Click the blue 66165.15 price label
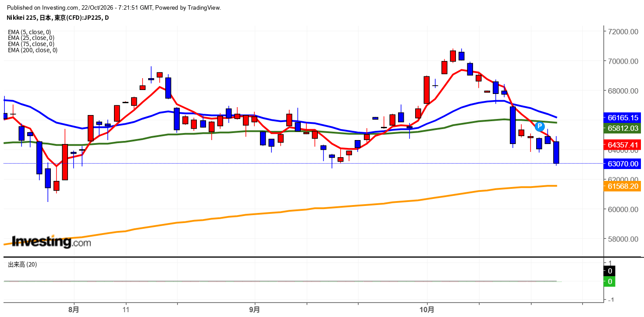The width and height of the screenshot is (644, 317). pyautogui.click(x=623, y=118)
